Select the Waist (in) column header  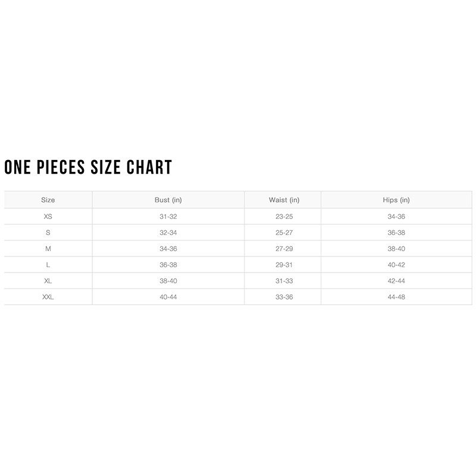click(x=284, y=201)
